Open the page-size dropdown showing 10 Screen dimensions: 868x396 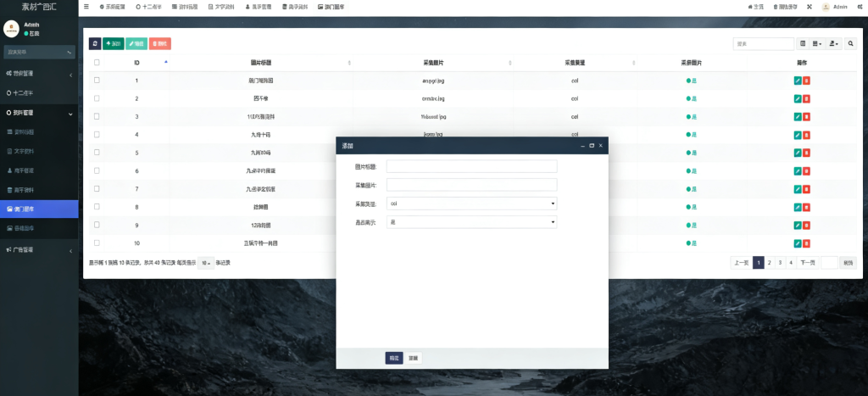click(x=205, y=263)
